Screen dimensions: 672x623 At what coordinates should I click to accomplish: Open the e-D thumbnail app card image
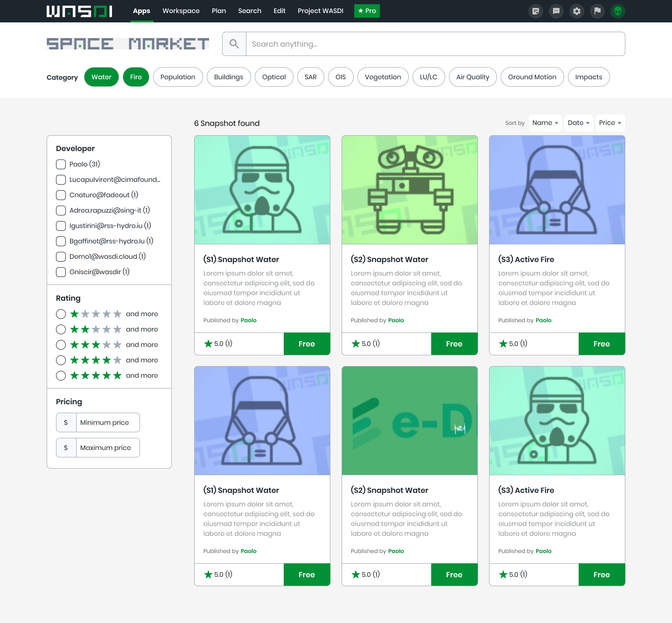tap(410, 421)
